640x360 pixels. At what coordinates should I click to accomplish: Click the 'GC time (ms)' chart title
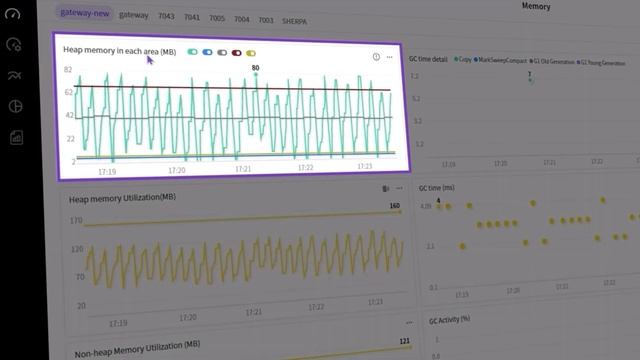point(437,188)
